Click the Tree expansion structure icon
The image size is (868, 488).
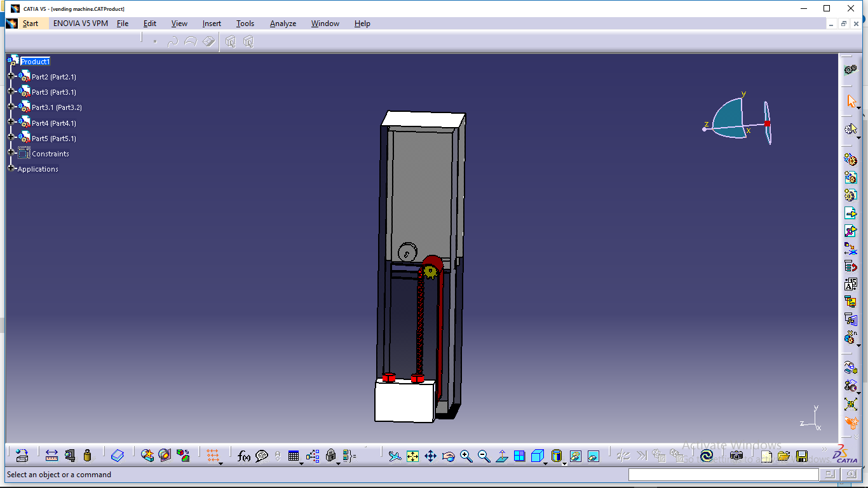[x=312, y=456]
